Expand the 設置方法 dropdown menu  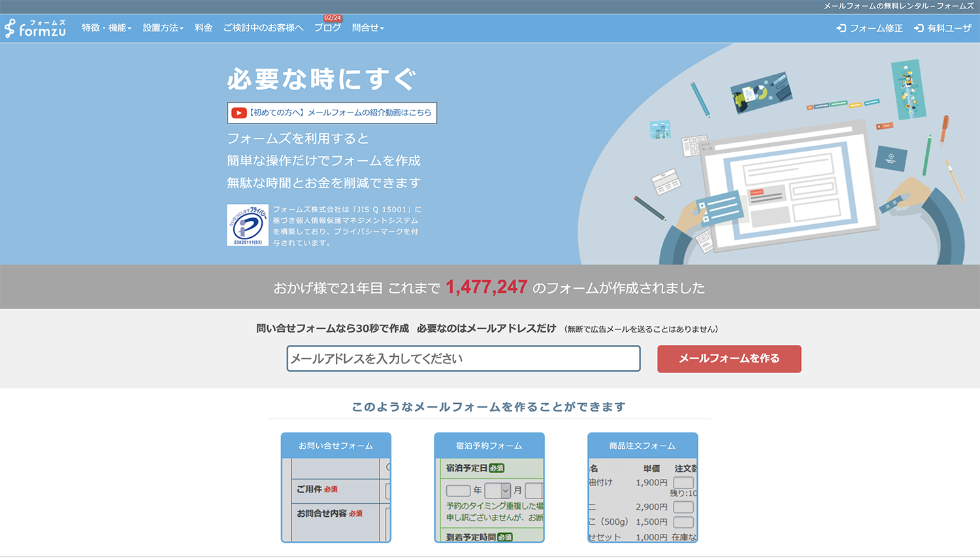pos(163,28)
